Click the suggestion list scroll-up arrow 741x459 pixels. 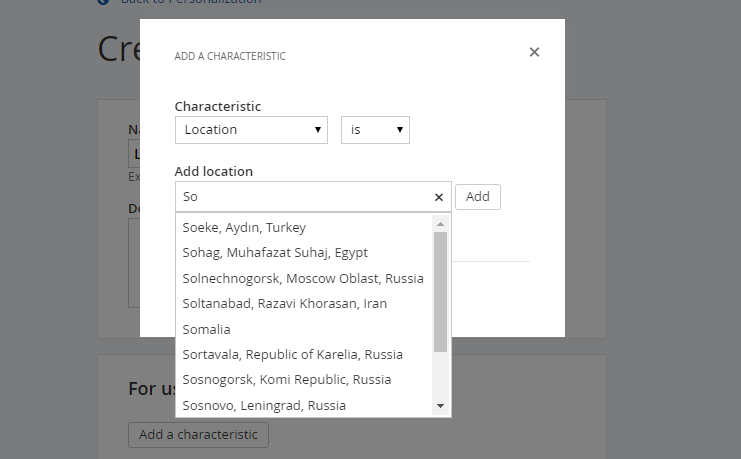[440, 224]
